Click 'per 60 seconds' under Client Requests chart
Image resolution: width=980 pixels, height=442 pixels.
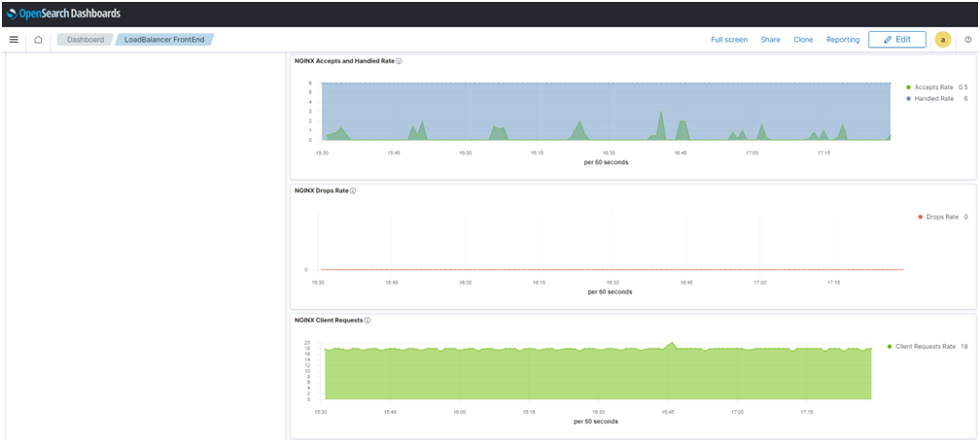point(596,421)
